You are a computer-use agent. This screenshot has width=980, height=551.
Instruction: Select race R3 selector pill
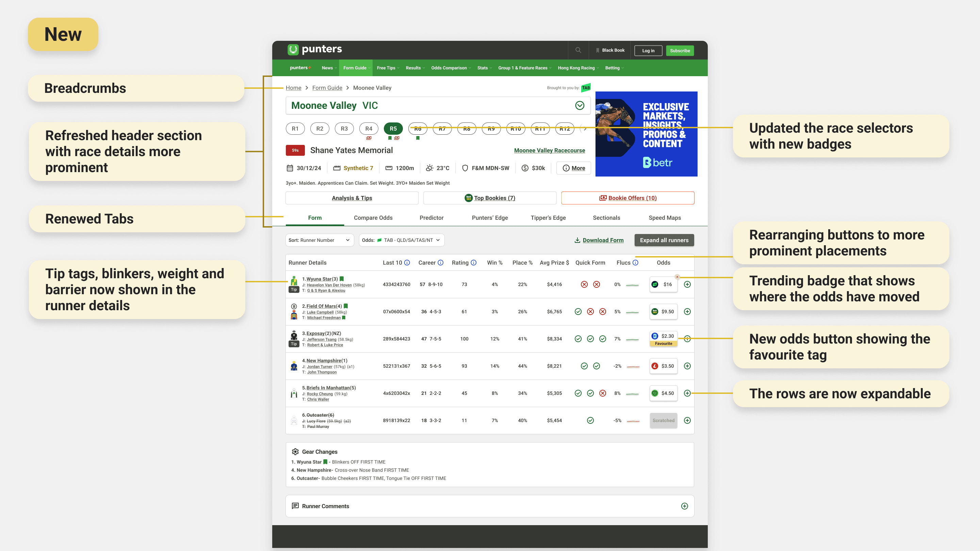point(344,129)
